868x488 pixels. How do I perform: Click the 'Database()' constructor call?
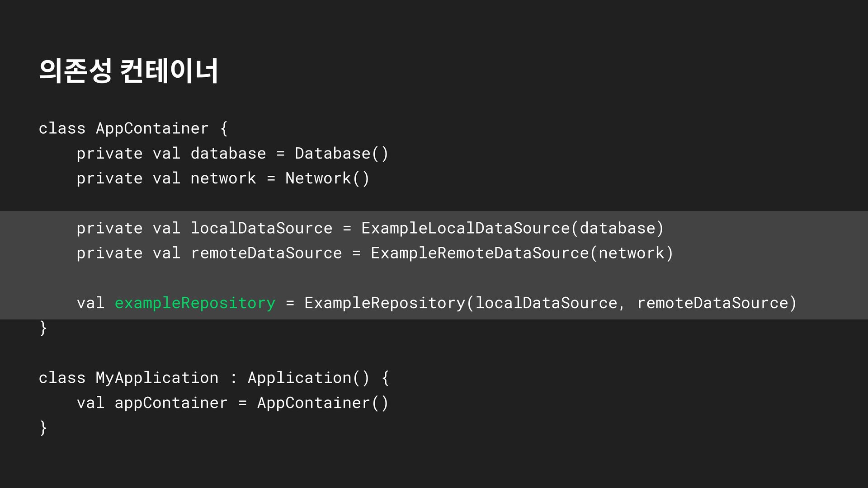coord(341,154)
